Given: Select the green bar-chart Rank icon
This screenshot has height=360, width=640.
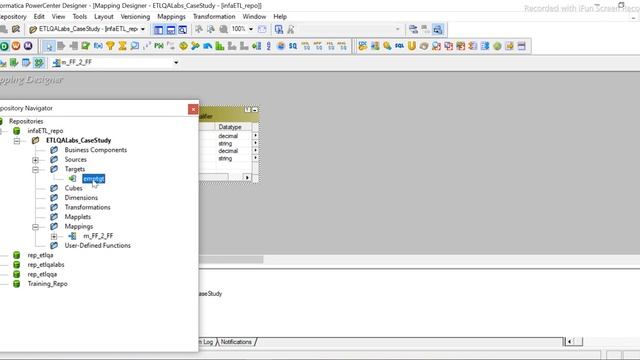Looking at the screenshot, I should click(220, 46).
